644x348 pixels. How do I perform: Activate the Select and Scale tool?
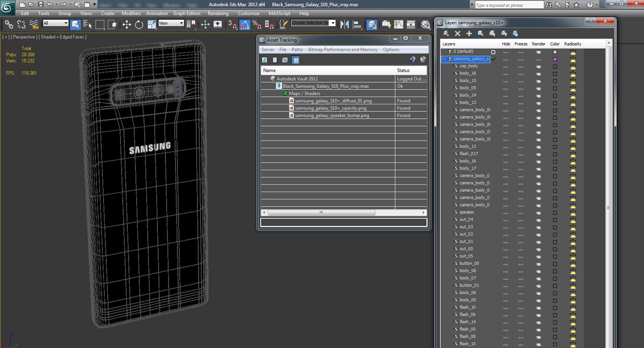151,24
